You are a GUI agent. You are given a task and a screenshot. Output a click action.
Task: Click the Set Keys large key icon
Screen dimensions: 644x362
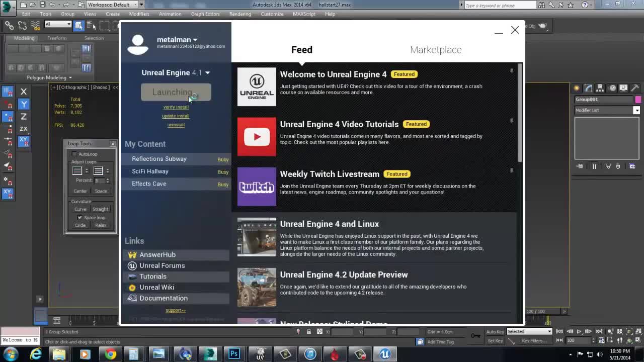click(x=475, y=335)
